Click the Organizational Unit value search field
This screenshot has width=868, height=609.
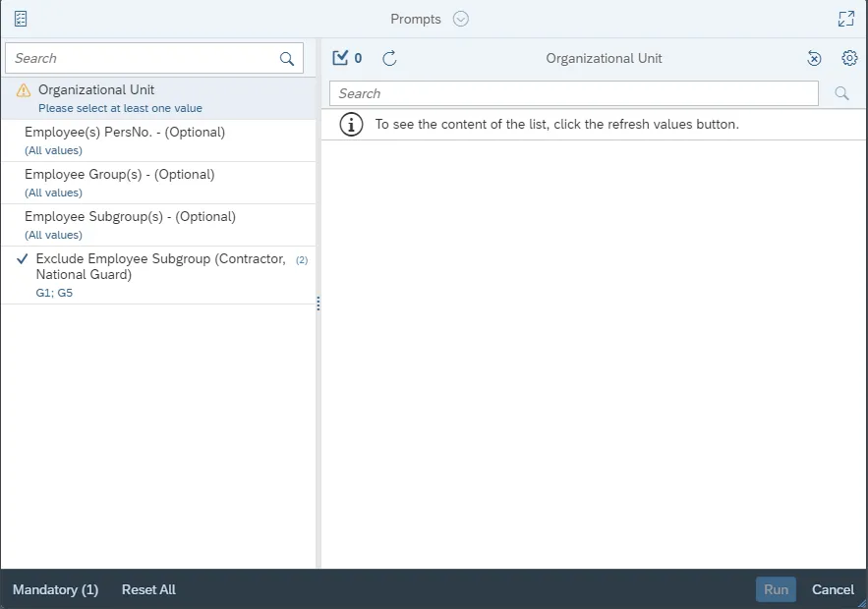573,93
